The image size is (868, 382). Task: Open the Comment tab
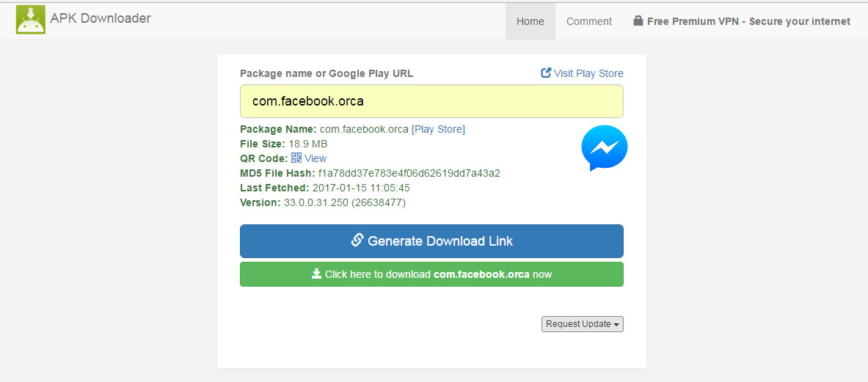tap(589, 21)
